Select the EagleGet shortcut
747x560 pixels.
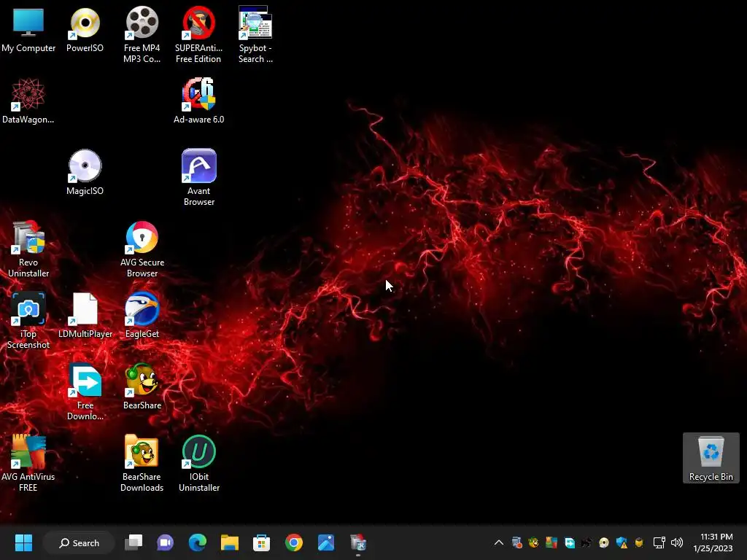click(142, 316)
